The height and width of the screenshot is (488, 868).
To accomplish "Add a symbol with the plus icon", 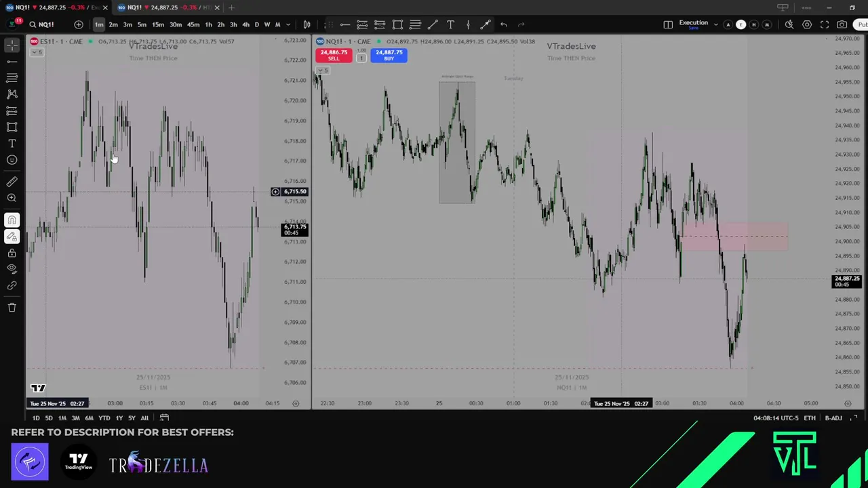I will point(79,24).
